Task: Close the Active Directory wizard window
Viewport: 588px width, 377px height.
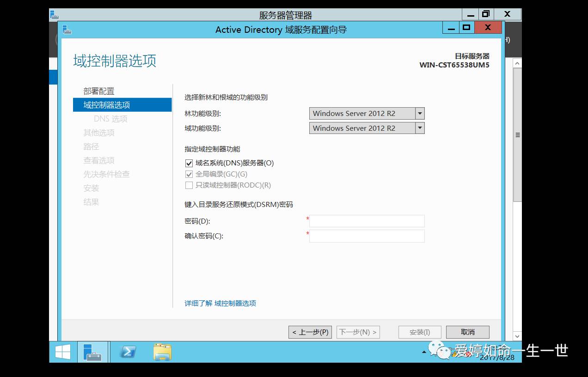Action: tap(488, 28)
